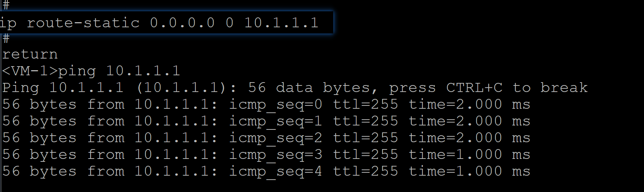Click the '#' line below the static route
Image resolution: width=644 pixels, height=192 pixels.
pyautogui.click(x=6, y=38)
